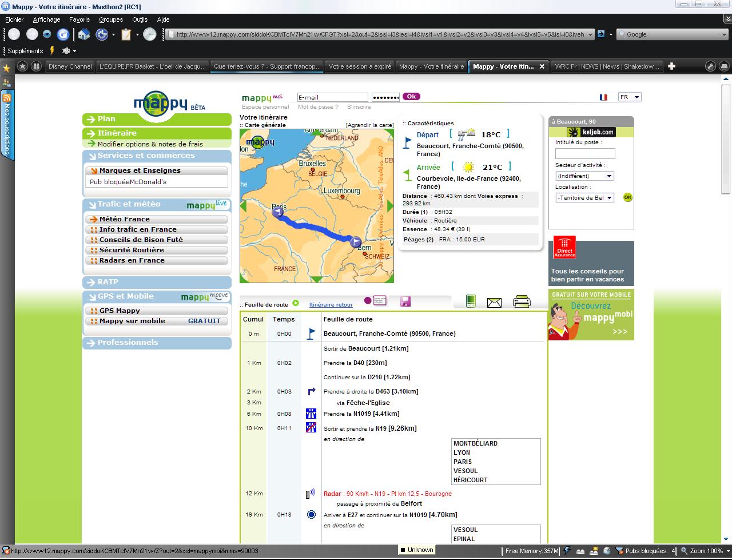
Task: Open Radars en France link
Action: pyautogui.click(x=156, y=260)
